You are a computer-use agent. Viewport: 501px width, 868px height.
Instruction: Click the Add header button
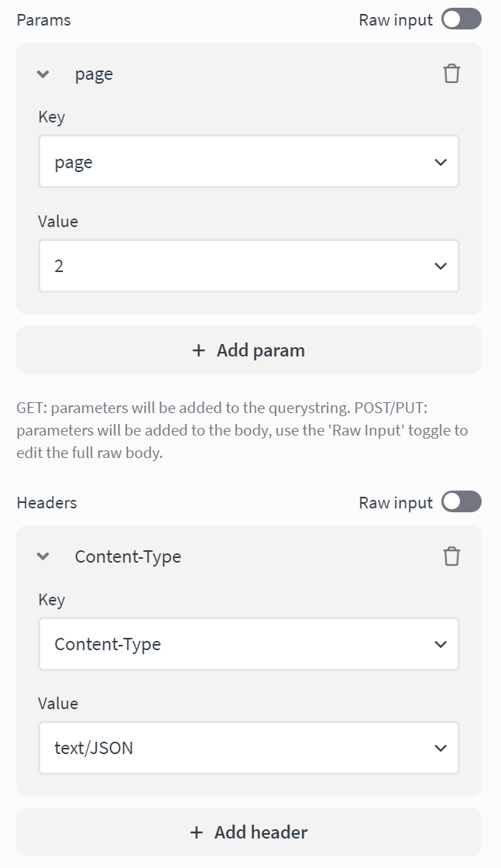[249, 832]
